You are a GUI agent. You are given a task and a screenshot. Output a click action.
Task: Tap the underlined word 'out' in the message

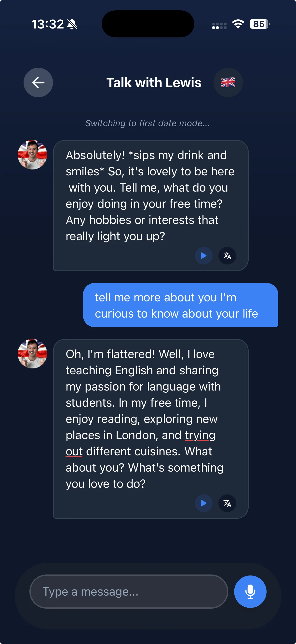(x=74, y=451)
